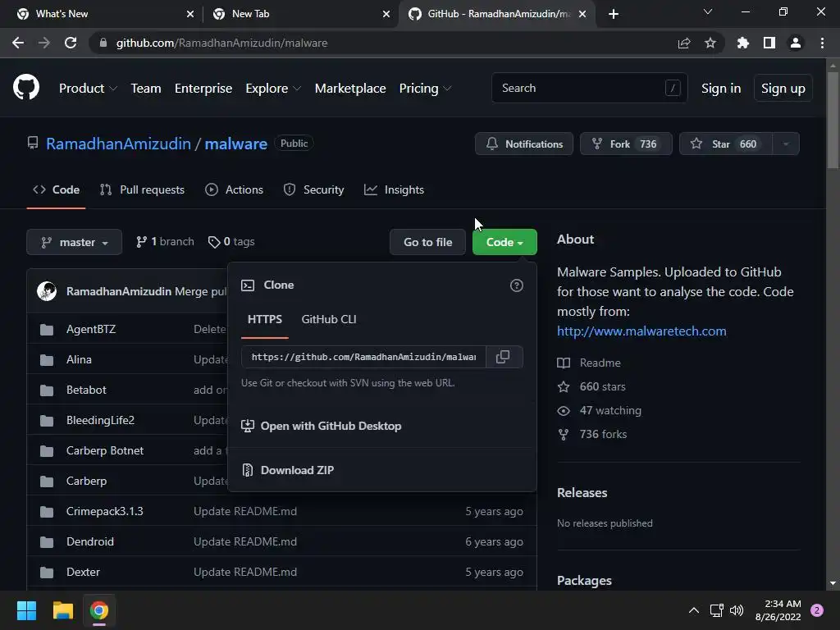Expand the Pricing menu
Image resolution: width=840 pixels, height=630 pixels.
point(426,89)
